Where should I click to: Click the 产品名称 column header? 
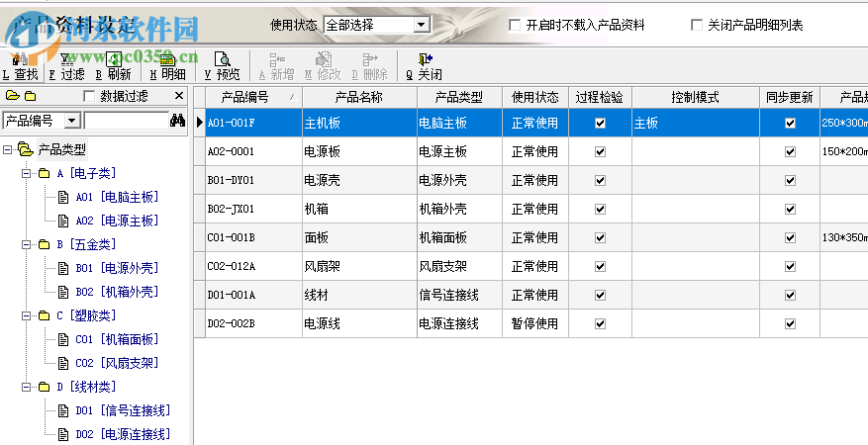[359, 97]
